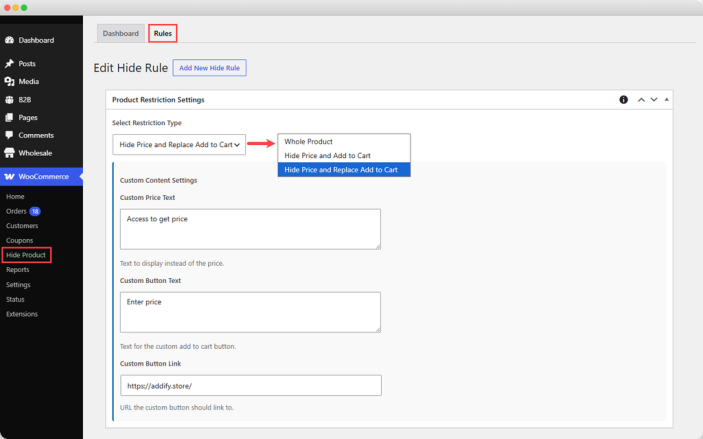The width and height of the screenshot is (703, 439).
Task: Collapse the Product Restriction Settings panel
Action: 667,100
